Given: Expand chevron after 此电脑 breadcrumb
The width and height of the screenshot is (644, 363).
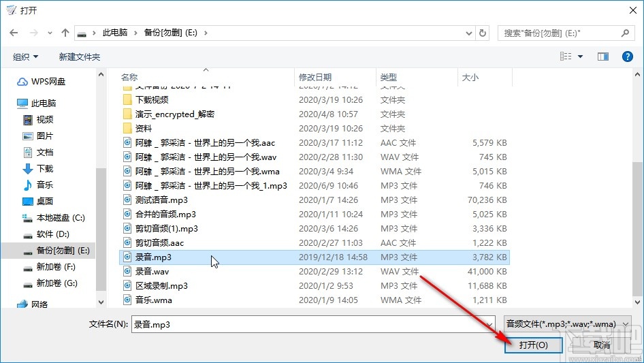Looking at the screenshot, I should tap(135, 33).
